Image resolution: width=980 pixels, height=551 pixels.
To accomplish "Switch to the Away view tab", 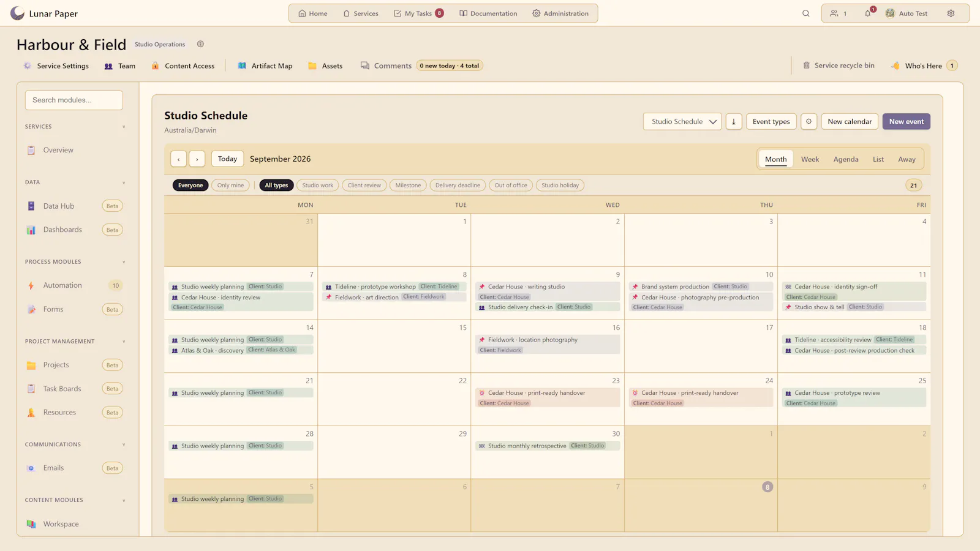I will pyautogui.click(x=907, y=159).
